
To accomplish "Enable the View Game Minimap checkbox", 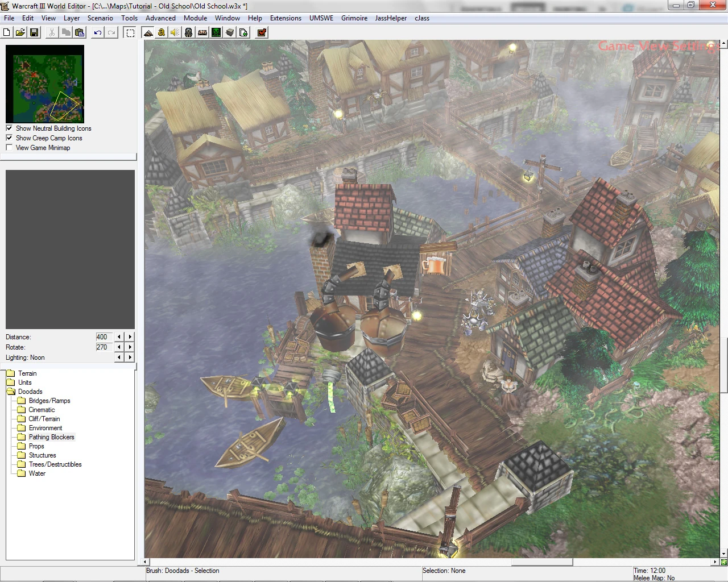I will coord(9,148).
